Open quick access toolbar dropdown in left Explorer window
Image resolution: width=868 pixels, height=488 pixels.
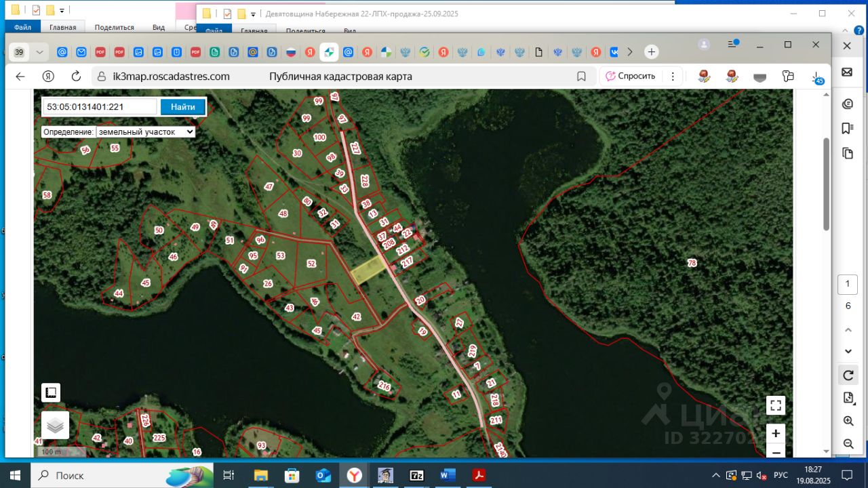click(62, 11)
